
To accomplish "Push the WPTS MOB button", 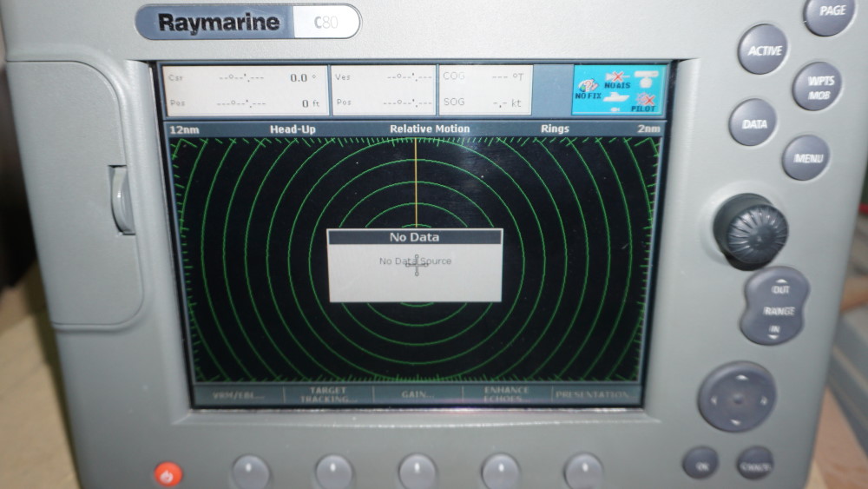I will (x=818, y=88).
